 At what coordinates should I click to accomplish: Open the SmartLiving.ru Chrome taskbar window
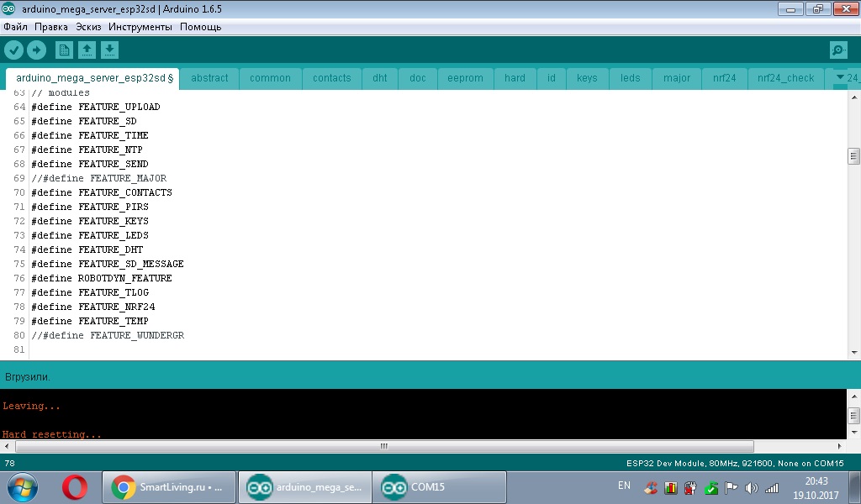pyautogui.click(x=168, y=487)
